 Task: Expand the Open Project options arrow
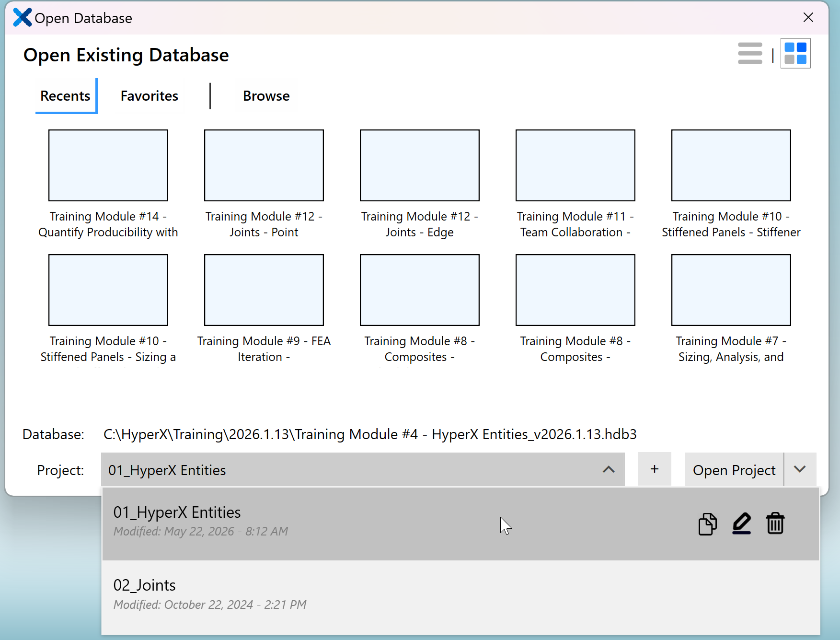coord(800,470)
